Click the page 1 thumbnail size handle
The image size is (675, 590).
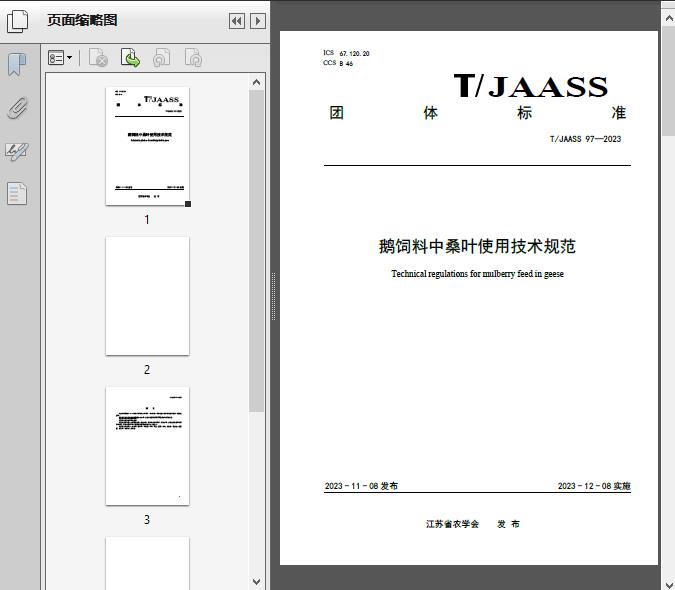point(188,204)
